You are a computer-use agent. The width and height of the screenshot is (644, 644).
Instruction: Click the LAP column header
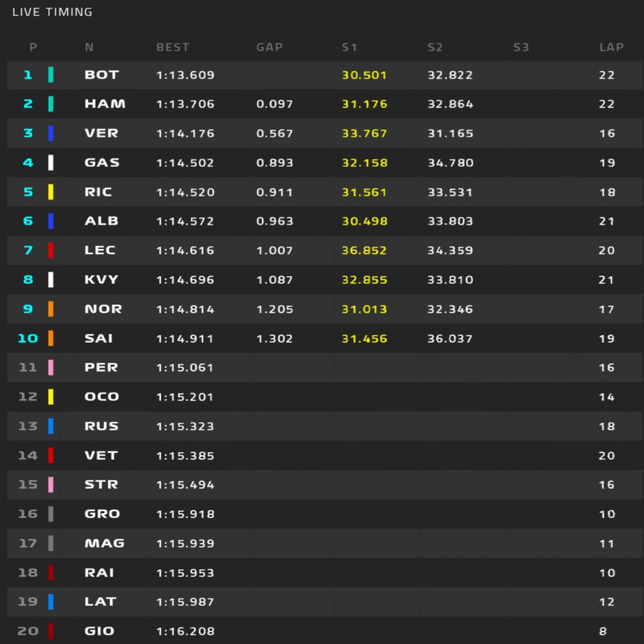point(612,47)
